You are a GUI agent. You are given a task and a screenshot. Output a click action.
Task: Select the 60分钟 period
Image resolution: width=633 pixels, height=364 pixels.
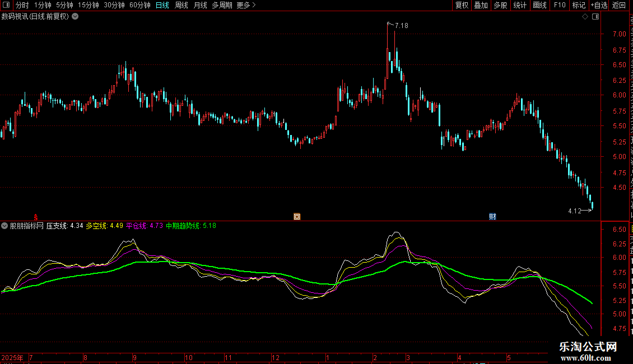(x=139, y=5)
